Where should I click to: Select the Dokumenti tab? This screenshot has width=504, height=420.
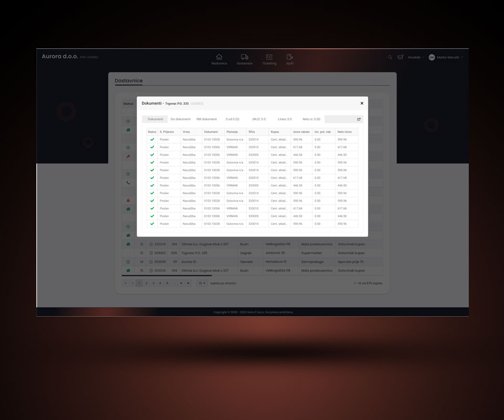pos(155,119)
